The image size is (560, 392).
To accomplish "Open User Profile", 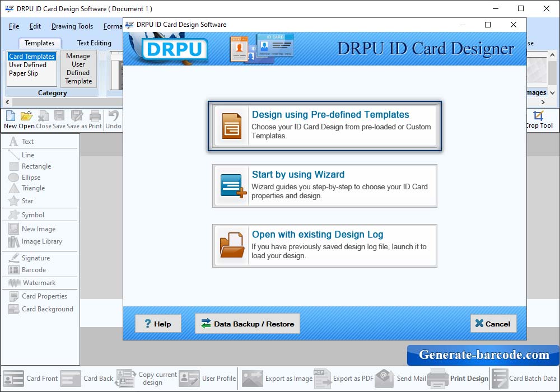I will 208,379.
